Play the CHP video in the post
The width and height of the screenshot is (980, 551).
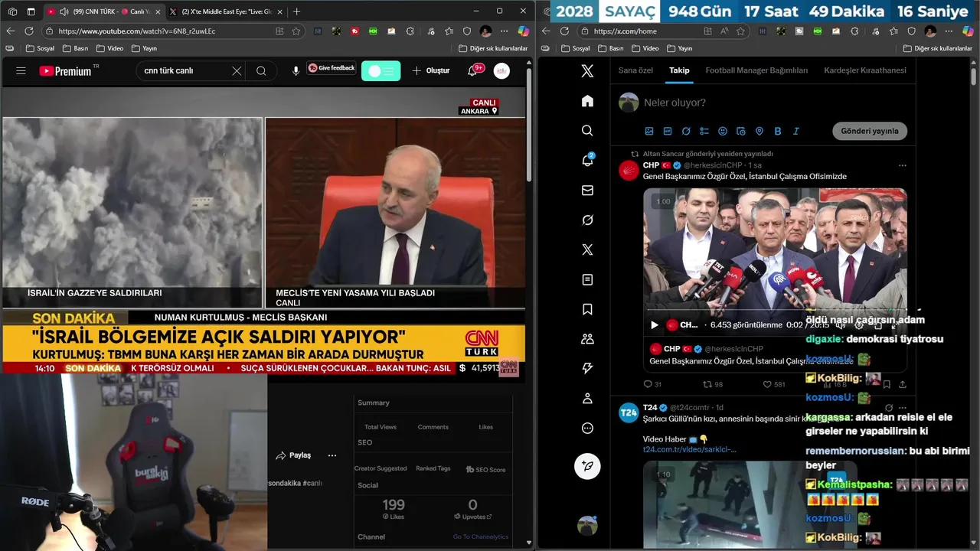(x=654, y=324)
